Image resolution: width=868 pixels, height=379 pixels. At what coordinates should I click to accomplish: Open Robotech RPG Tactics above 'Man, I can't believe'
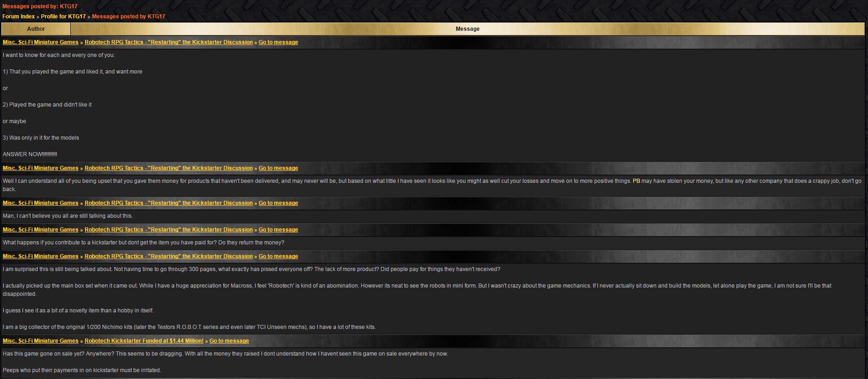tap(168, 203)
